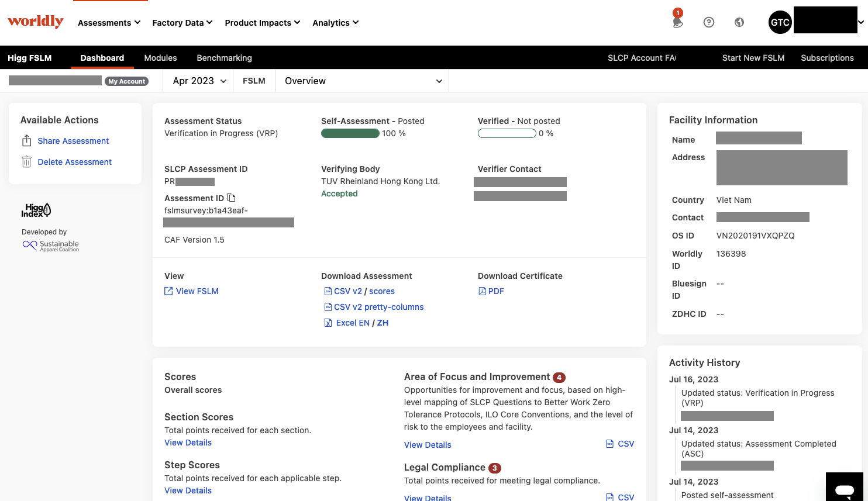Expand the user account dropdown arrow

(x=860, y=22)
